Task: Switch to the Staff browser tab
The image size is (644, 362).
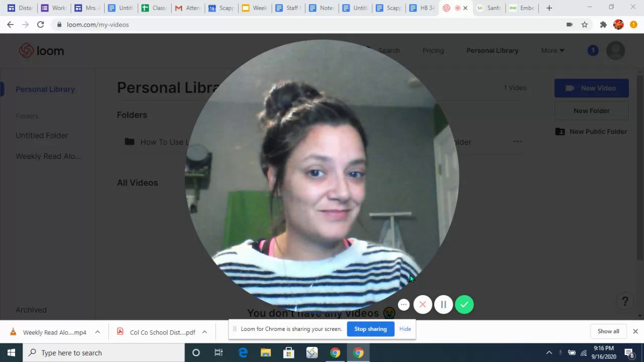Action: 288,8
